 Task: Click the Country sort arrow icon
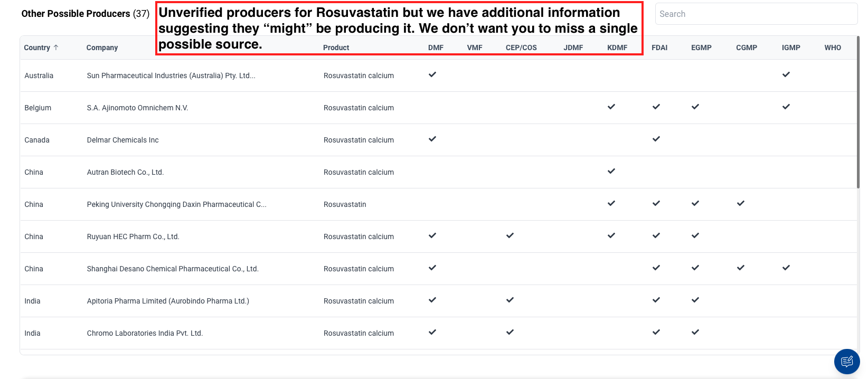point(56,48)
